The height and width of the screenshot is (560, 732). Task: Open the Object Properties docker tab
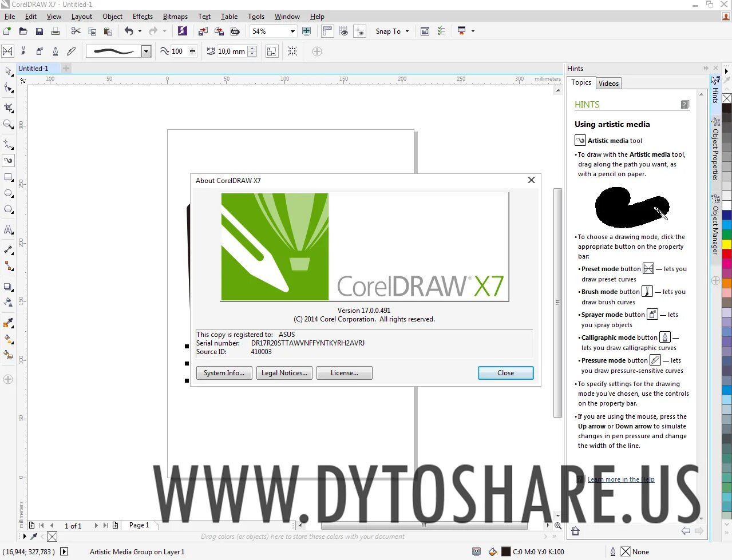coord(715,150)
